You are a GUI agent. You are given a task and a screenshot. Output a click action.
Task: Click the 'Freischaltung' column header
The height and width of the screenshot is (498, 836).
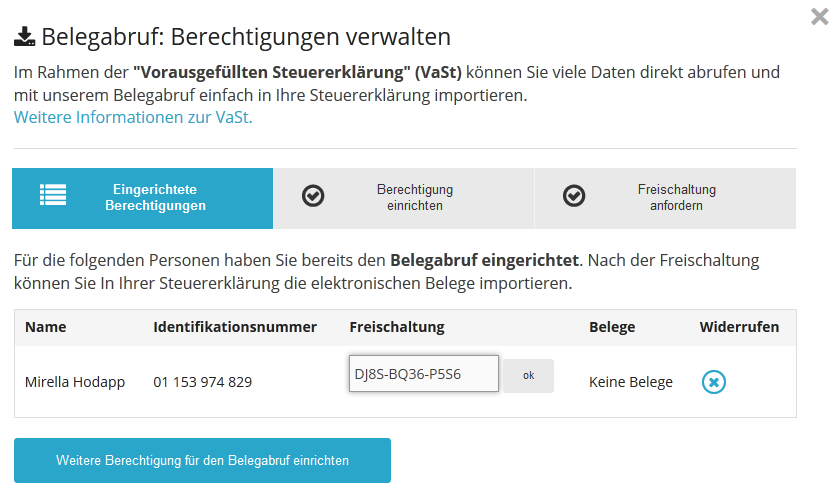pos(397,327)
